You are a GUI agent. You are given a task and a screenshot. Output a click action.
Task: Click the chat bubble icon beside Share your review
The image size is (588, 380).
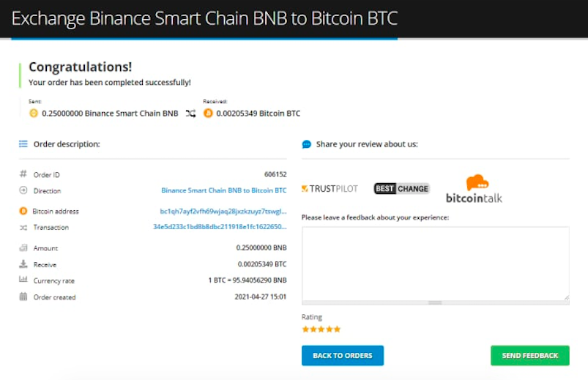(x=306, y=144)
